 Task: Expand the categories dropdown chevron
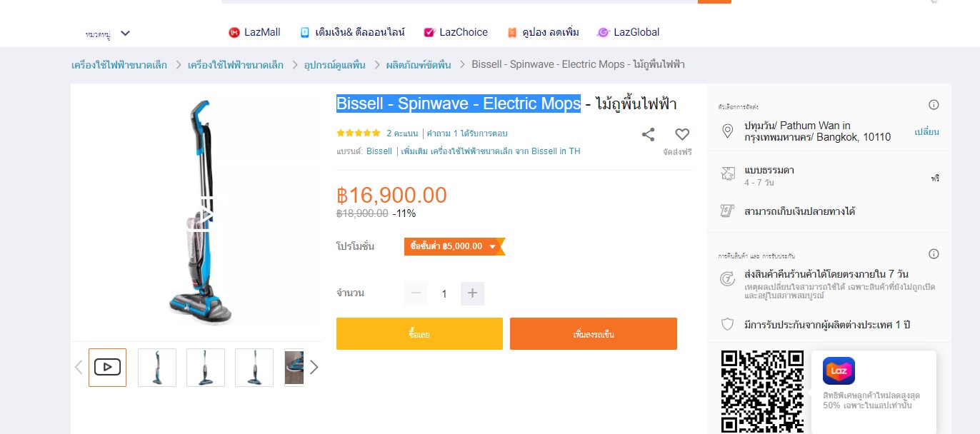126,33
